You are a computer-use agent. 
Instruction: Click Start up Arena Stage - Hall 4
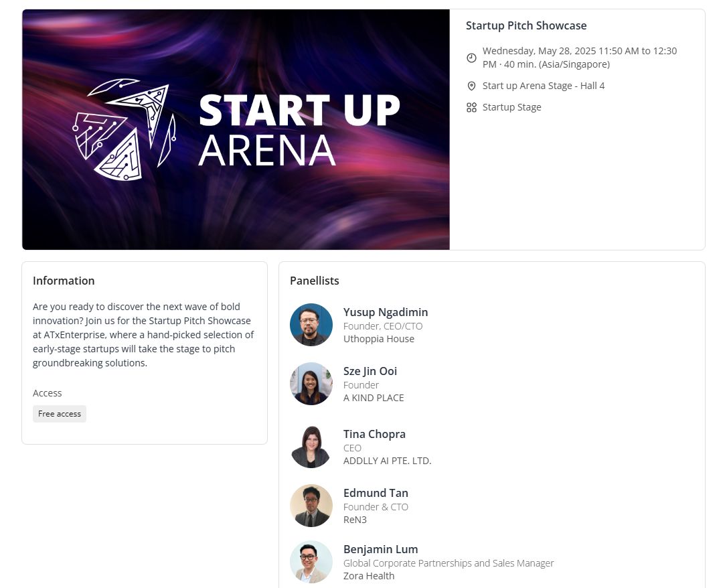[543, 86]
